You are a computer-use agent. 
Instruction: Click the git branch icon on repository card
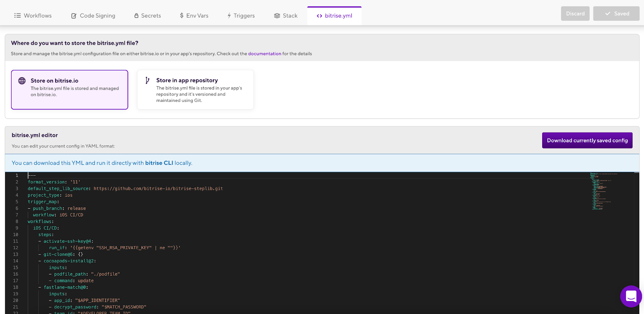[147, 81]
